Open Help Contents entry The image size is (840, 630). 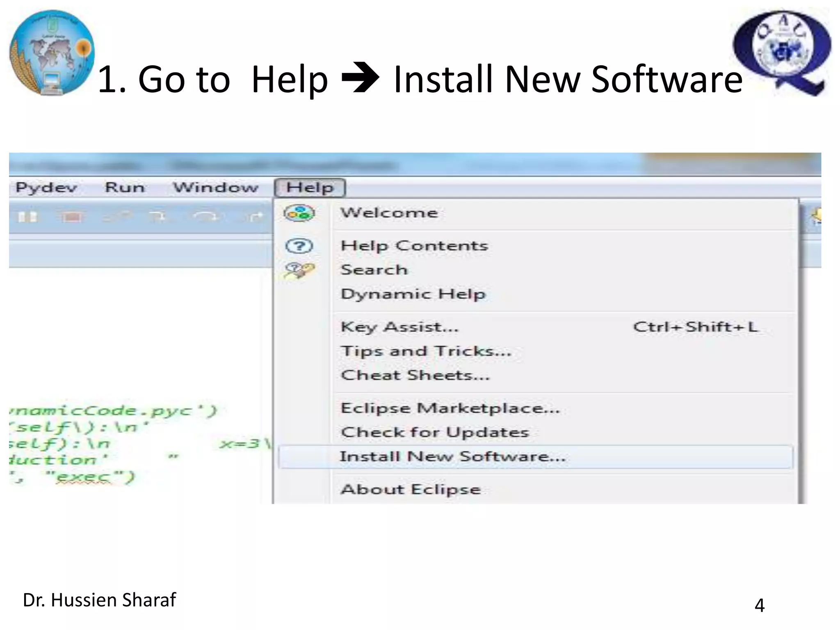point(535,246)
